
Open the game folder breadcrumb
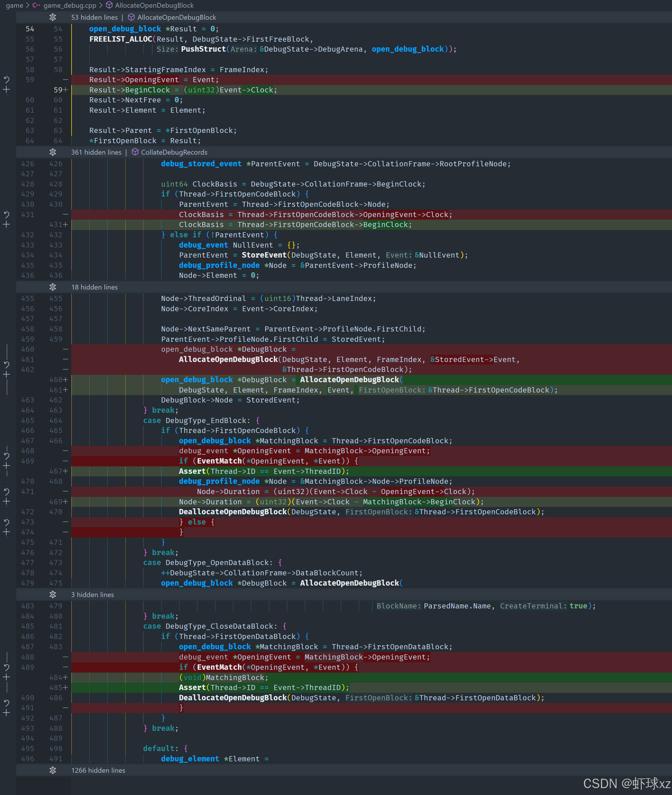[x=14, y=5]
